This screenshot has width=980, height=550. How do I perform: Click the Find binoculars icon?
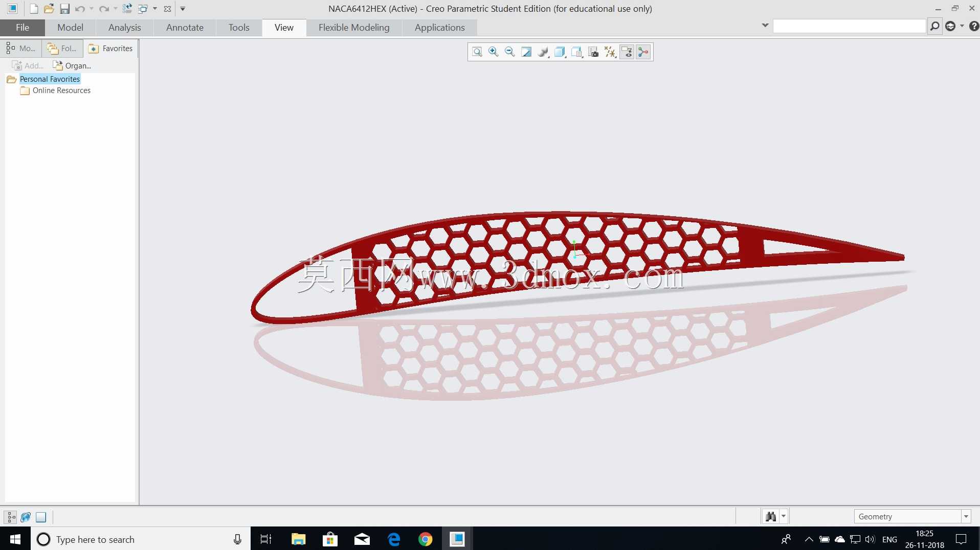click(x=770, y=516)
